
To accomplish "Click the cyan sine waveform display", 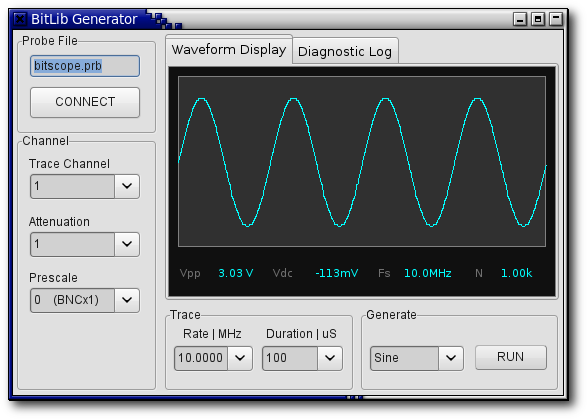I will (362, 161).
